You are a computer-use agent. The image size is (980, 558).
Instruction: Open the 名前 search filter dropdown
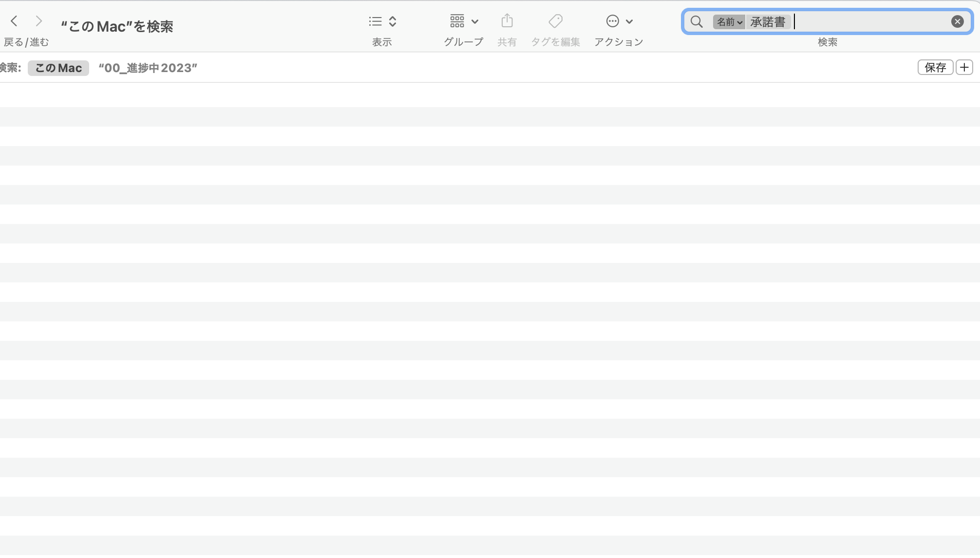[x=729, y=22]
